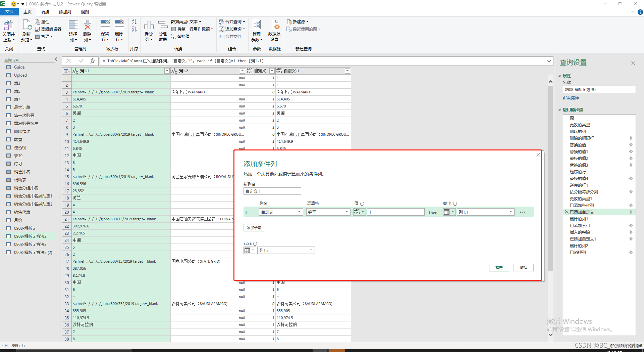Open the 列1.1 column filter dropdown
Image resolution: width=644 pixels, height=352 pixels.
click(x=167, y=71)
